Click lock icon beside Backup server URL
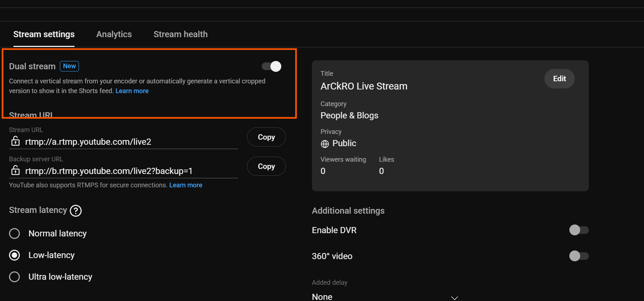The height and width of the screenshot is (301, 644). [x=16, y=170]
